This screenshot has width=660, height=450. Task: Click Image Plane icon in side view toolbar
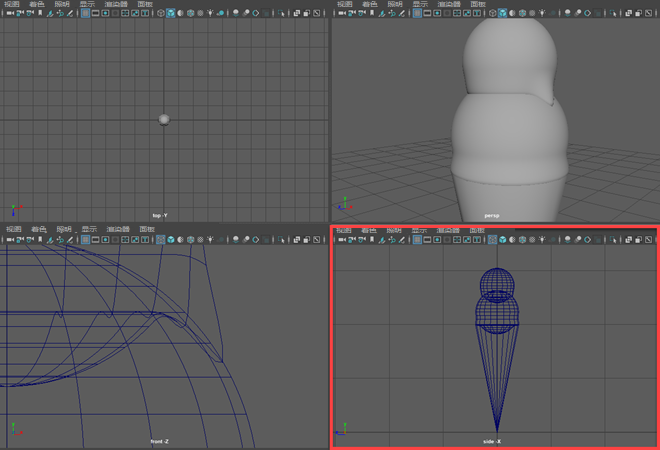381,240
